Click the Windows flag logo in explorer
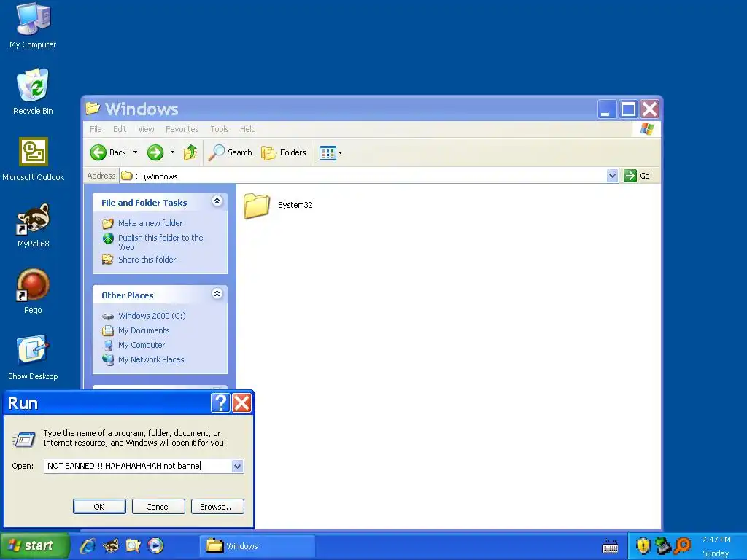 tap(646, 129)
